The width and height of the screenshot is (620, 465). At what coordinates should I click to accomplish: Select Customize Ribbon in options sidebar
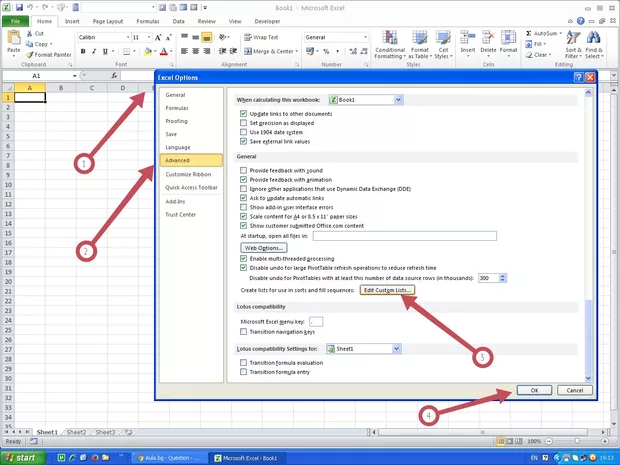point(188,174)
